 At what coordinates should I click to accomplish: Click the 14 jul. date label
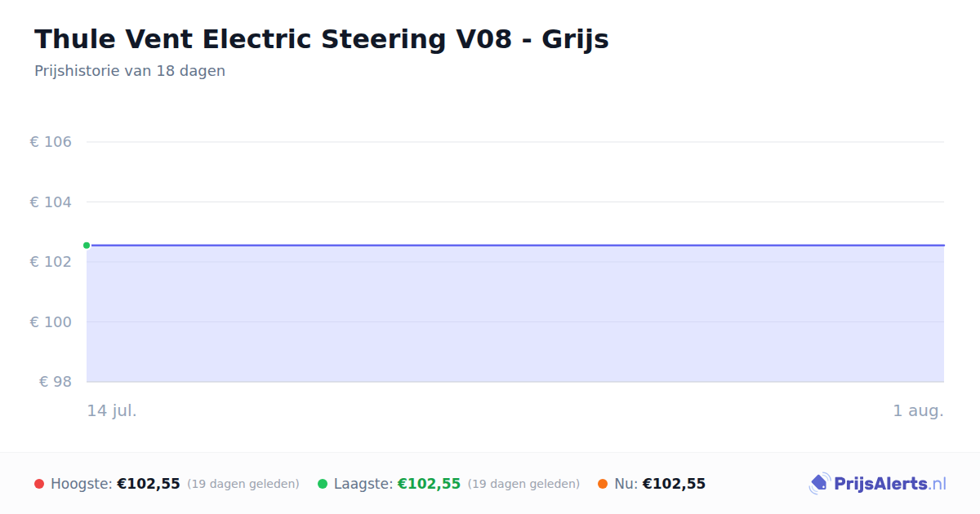[x=112, y=410]
